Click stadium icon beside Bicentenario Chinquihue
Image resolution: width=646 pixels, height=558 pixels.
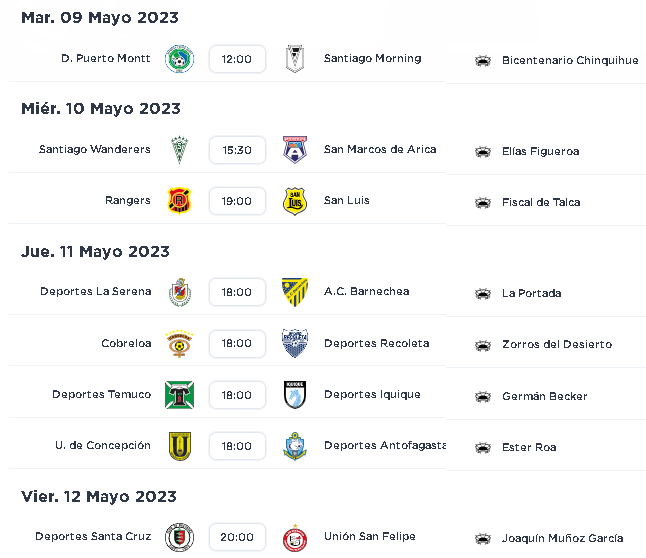tap(483, 61)
